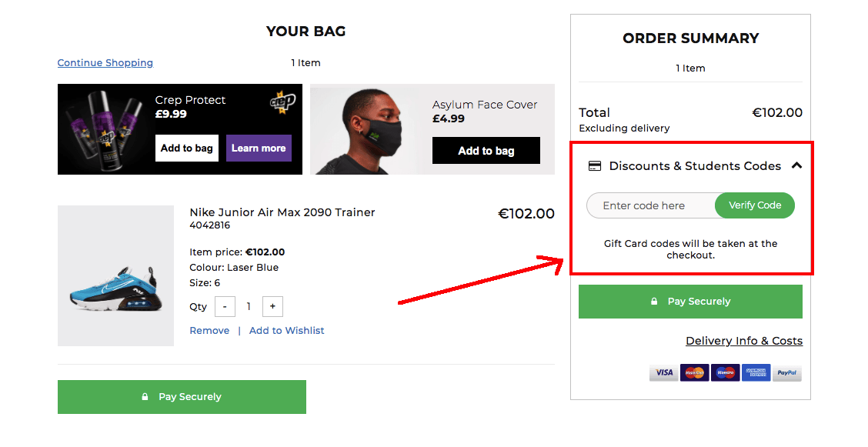The image size is (868, 447).
Task: Collapse the Discounts & Students Codes section
Action: pos(796,165)
